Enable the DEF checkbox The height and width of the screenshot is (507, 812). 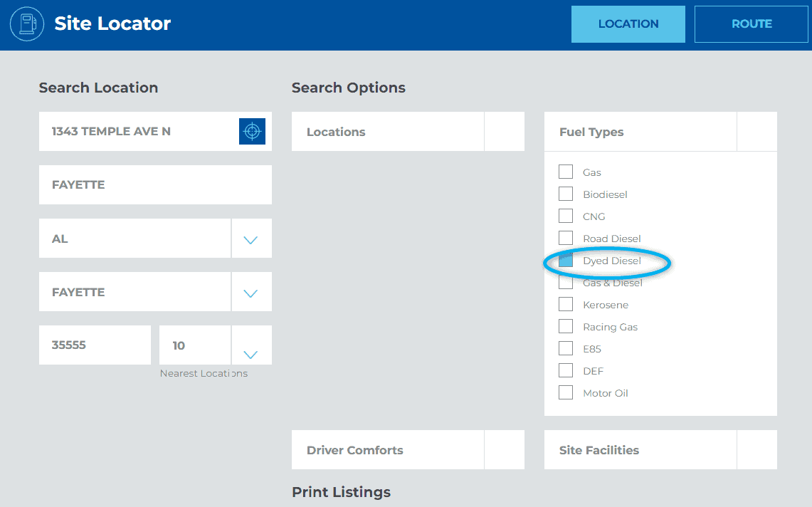click(x=566, y=371)
